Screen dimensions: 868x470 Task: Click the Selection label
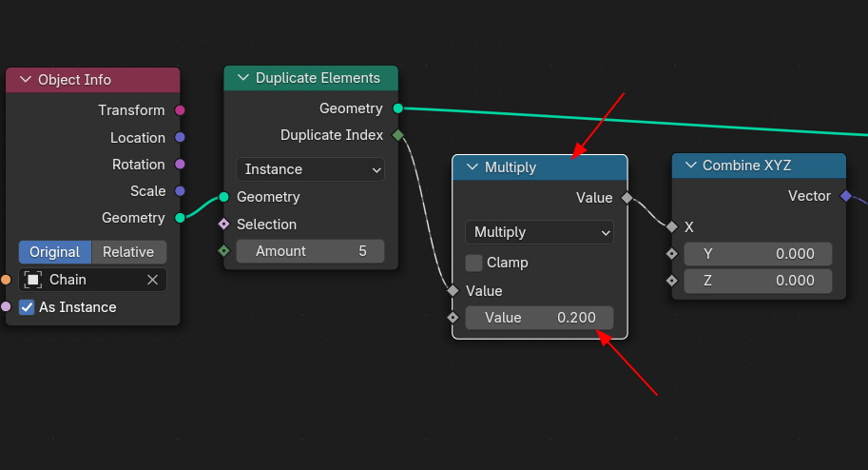[x=266, y=225]
